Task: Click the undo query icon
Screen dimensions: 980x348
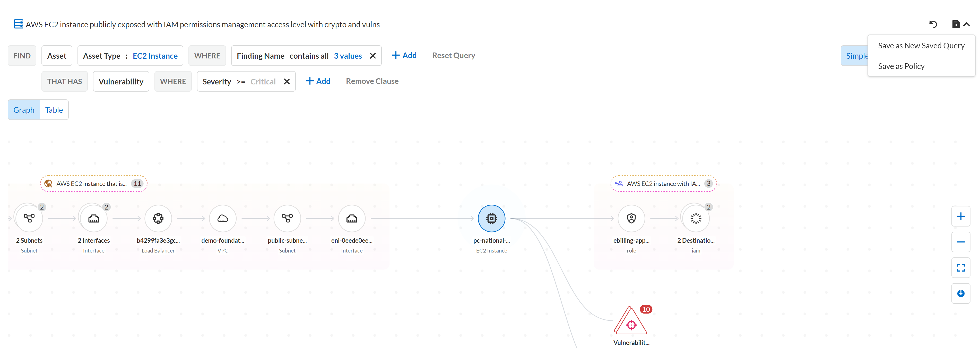Action: pos(933,24)
